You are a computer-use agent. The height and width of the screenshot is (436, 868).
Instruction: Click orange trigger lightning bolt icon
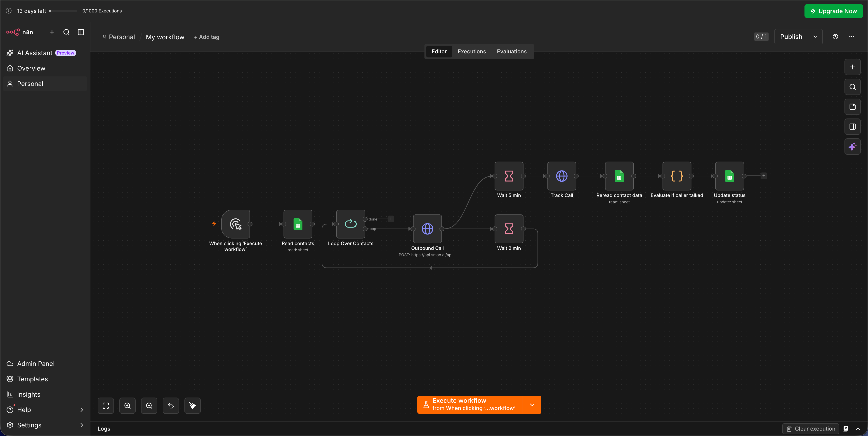coord(214,224)
